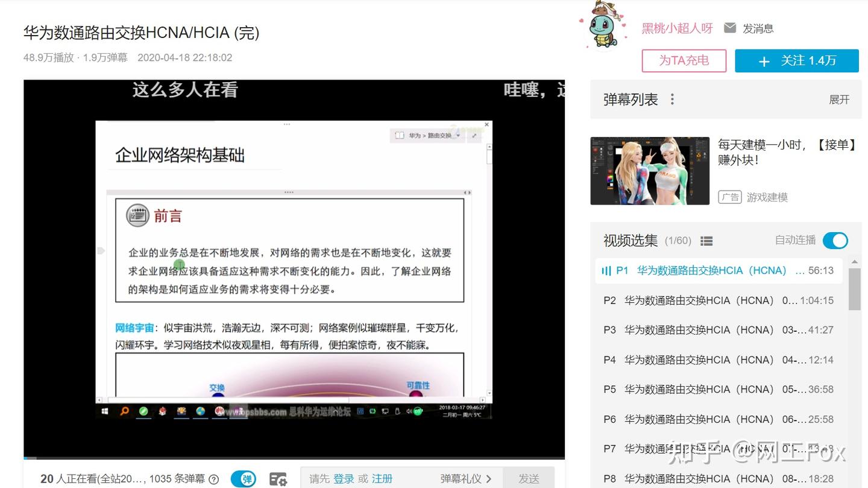868x488 pixels.
Task: Click the list-view icon next to 视频选集
Action: pyautogui.click(x=706, y=241)
